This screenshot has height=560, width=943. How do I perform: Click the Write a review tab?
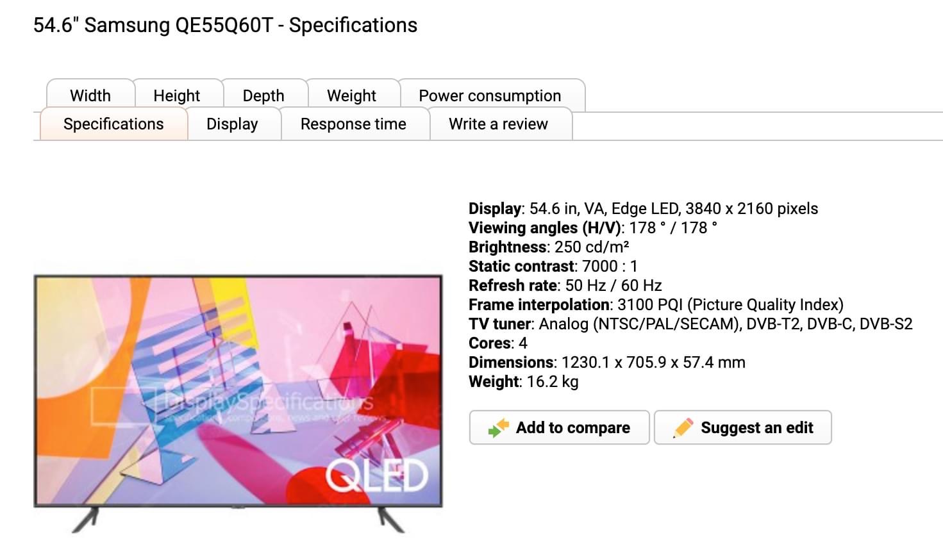[499, 124]
